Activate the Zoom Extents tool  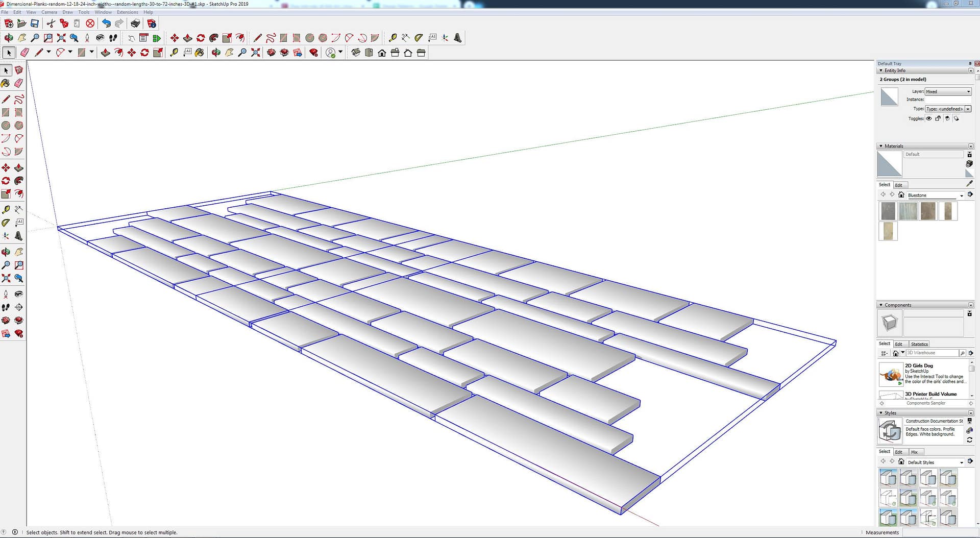pos(61,38)
